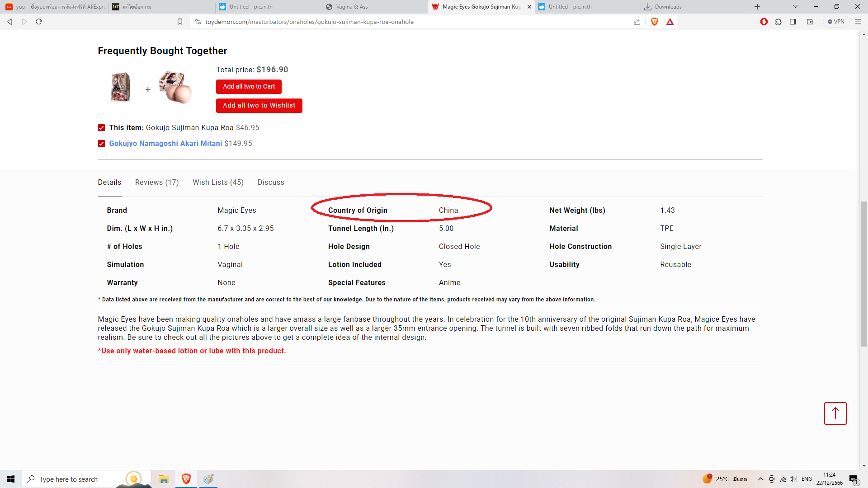This screenshot has width=868, height=488.
Task: Switch to first Untitled - pic.in.th tab
Action: [269, 7]
